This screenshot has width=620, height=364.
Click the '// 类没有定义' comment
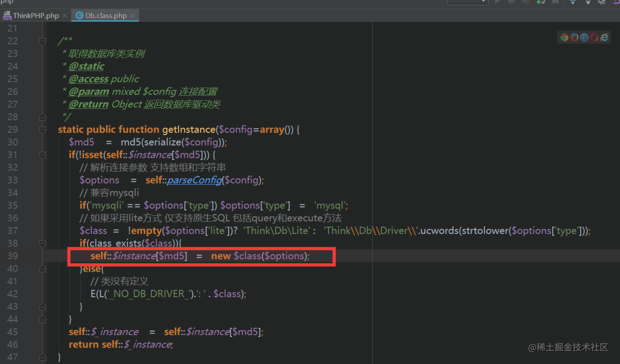click(119, 281)
